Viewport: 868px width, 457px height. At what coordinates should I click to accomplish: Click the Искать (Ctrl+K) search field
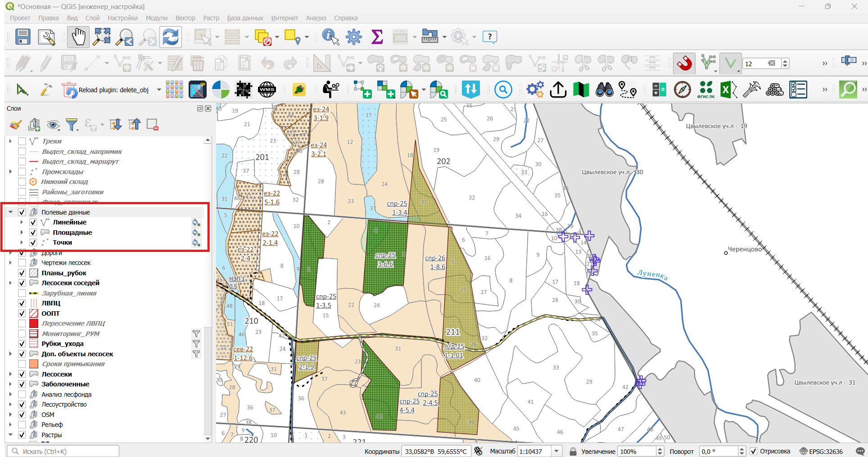pyautogui.click(x=63, y=451)
